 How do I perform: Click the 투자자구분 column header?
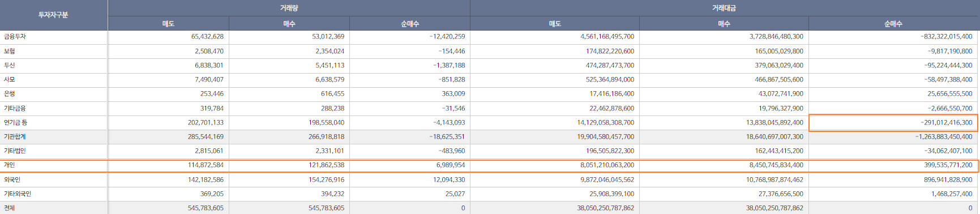point(53,15)
